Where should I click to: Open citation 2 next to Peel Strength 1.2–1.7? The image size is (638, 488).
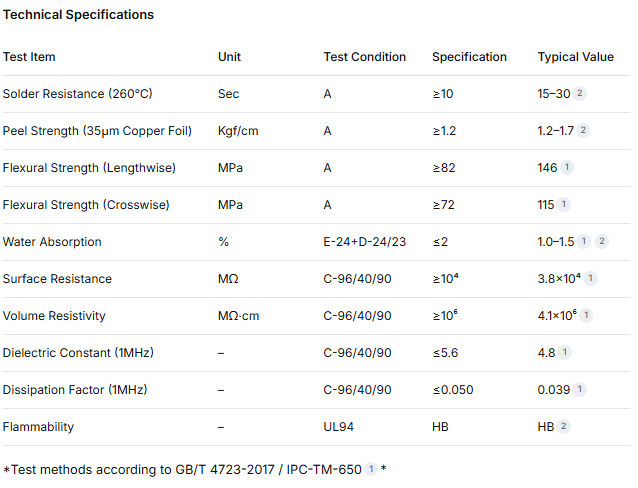point(583,131)
